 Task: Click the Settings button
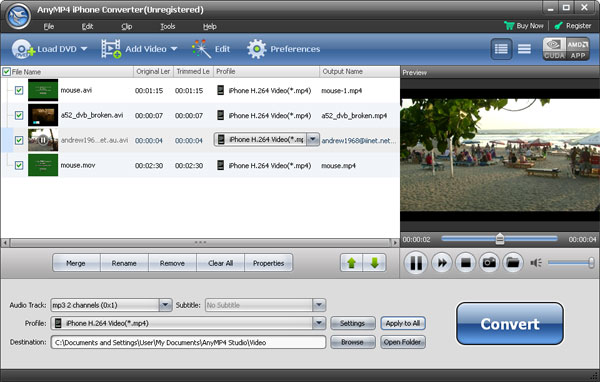pos(352,323)
